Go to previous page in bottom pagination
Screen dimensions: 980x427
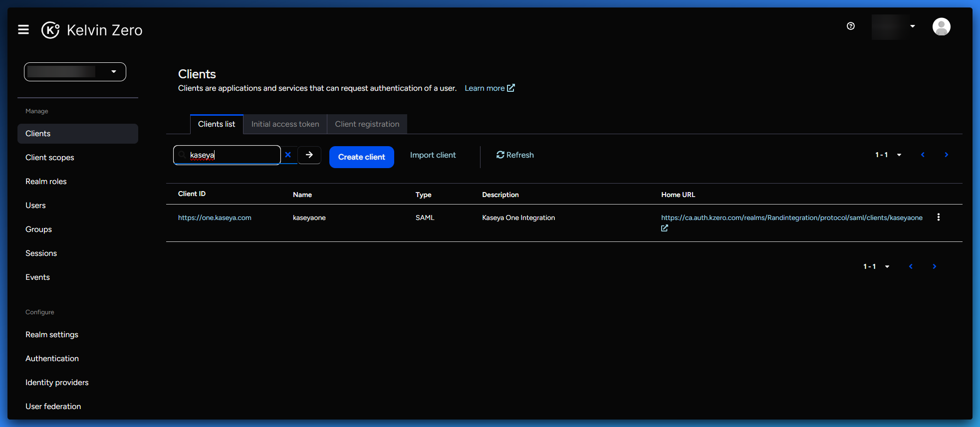pyautogui.click(x=911, y=266)
